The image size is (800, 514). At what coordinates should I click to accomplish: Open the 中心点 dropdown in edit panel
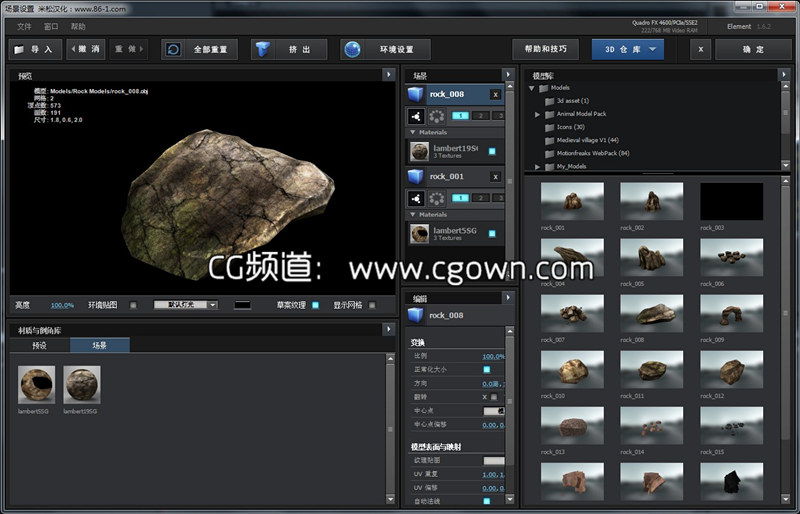pos(494,411)
